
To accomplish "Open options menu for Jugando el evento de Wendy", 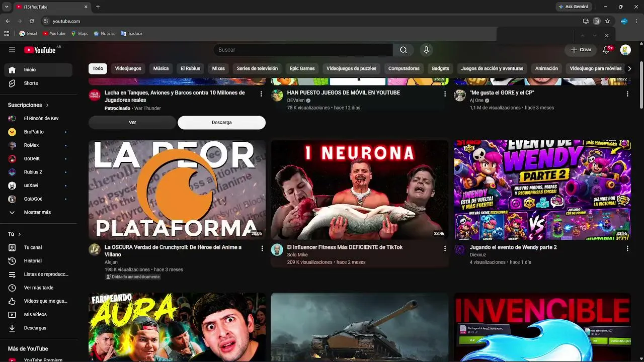I will tap(627, 248).
